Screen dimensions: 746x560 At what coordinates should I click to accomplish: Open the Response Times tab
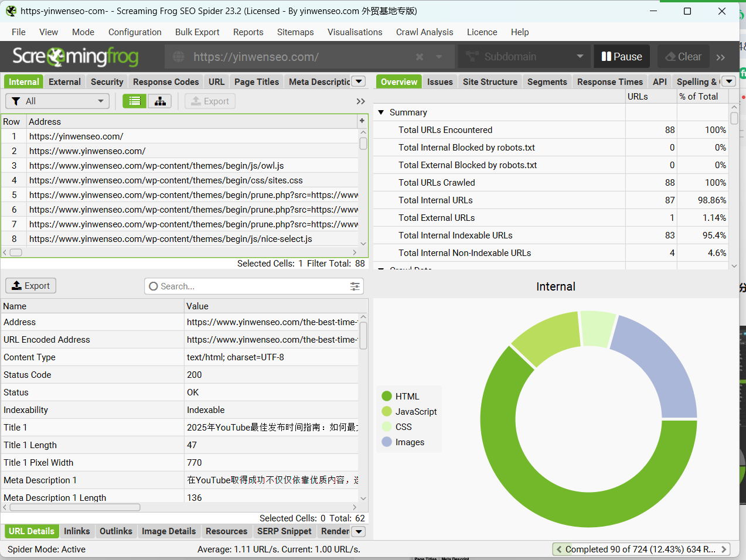pyautogui.click(x=610, y=82)
